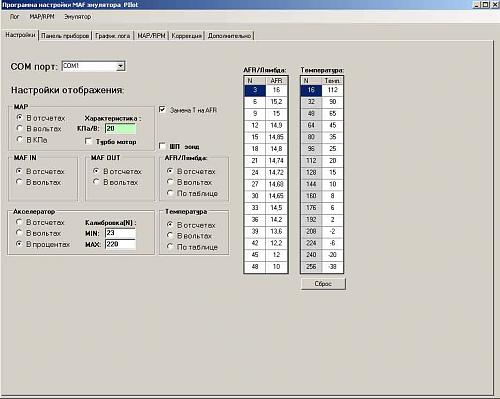Viewport: 500px width, 399px height.
Task: Click temperature cell with value 112
Action: coord(332,90)
